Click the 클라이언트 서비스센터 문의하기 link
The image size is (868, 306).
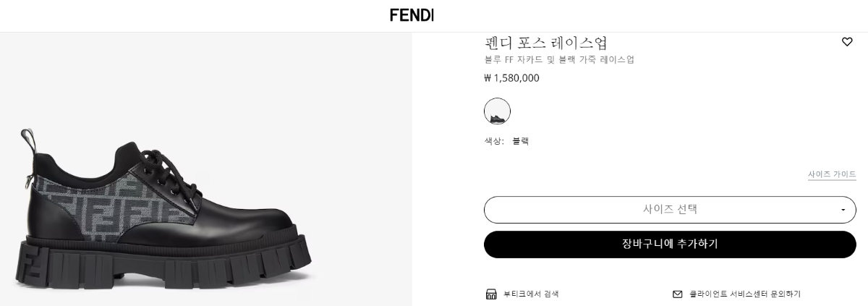(744, 294)
